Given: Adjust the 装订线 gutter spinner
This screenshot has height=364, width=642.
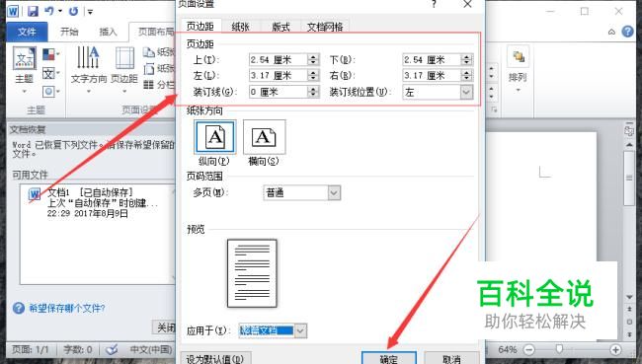Looking at the screenshot, I should pos(313,92).
